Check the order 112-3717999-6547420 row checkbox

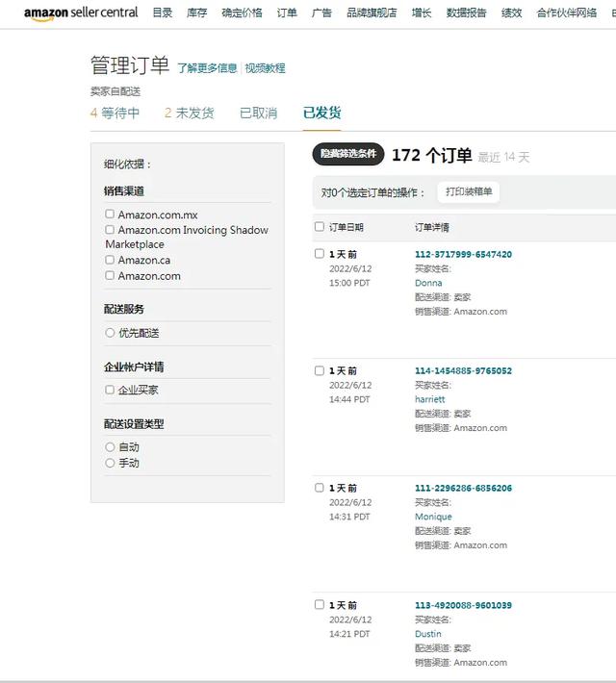click(x=320, y=254)
